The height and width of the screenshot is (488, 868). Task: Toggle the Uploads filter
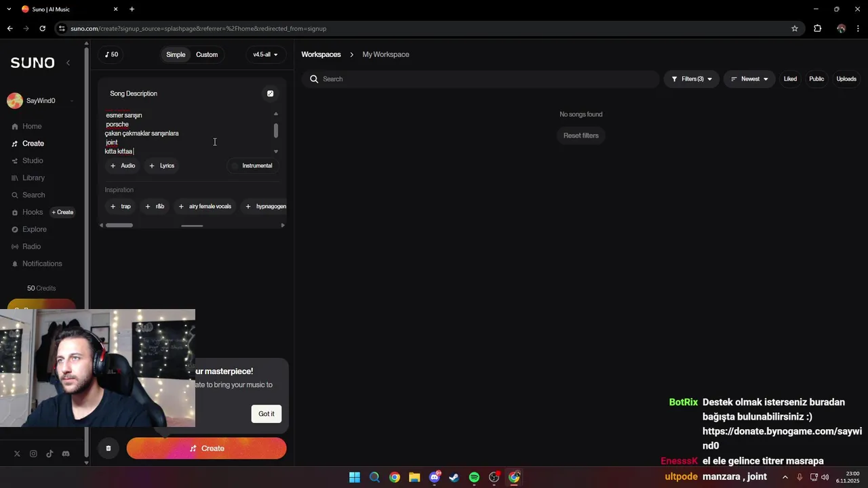click(x=846, y=79)
